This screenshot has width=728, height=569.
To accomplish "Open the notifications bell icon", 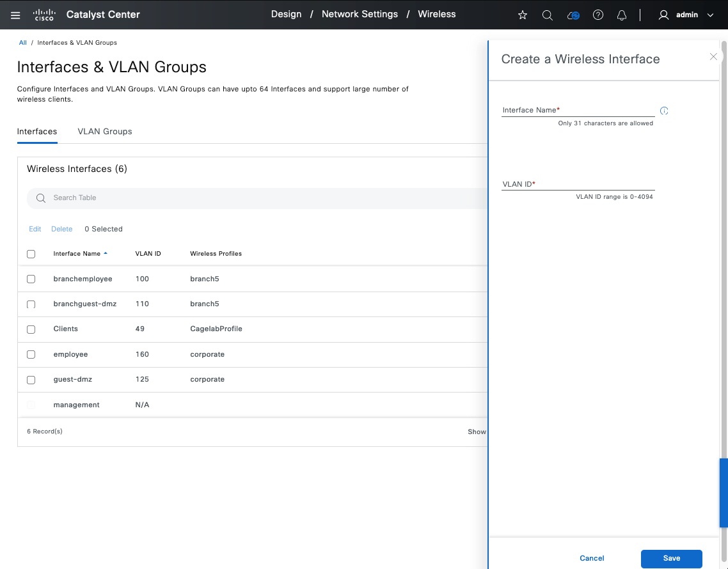I will pos(622,15).
